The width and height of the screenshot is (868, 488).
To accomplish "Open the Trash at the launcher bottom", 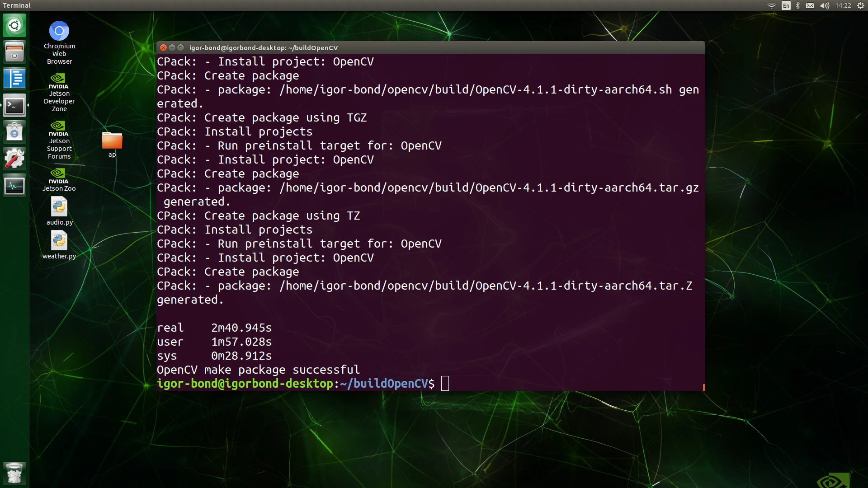I will tap(14, 473).
